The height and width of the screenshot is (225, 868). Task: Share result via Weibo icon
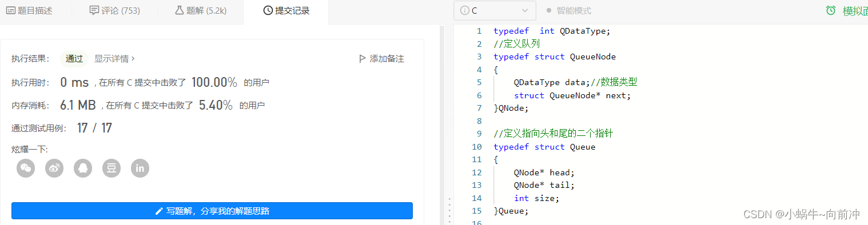pos(54,168)
